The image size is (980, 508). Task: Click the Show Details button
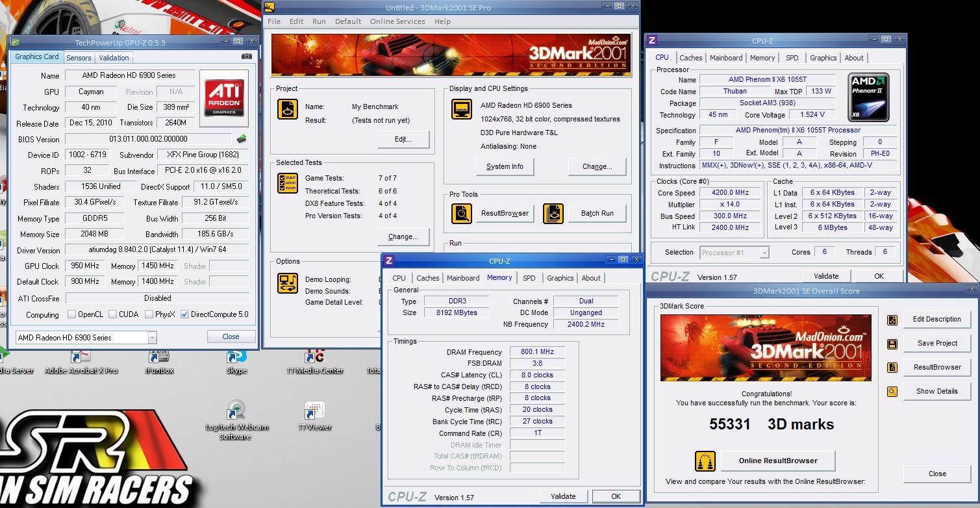(937, 391)
